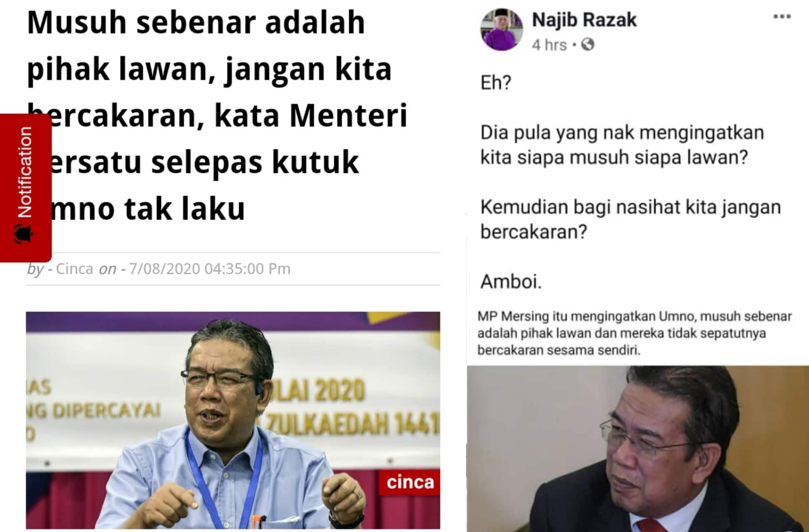Open the shared photo of man in dark suit
Viewport: 809px width, 532px height.
[638, 449]
